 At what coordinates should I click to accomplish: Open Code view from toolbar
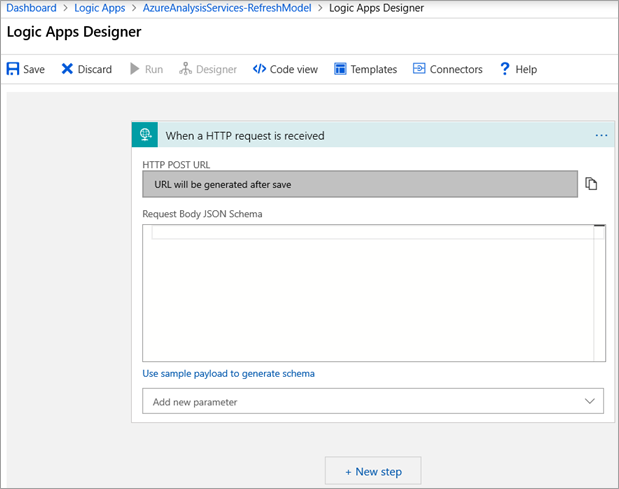point(285,69)
